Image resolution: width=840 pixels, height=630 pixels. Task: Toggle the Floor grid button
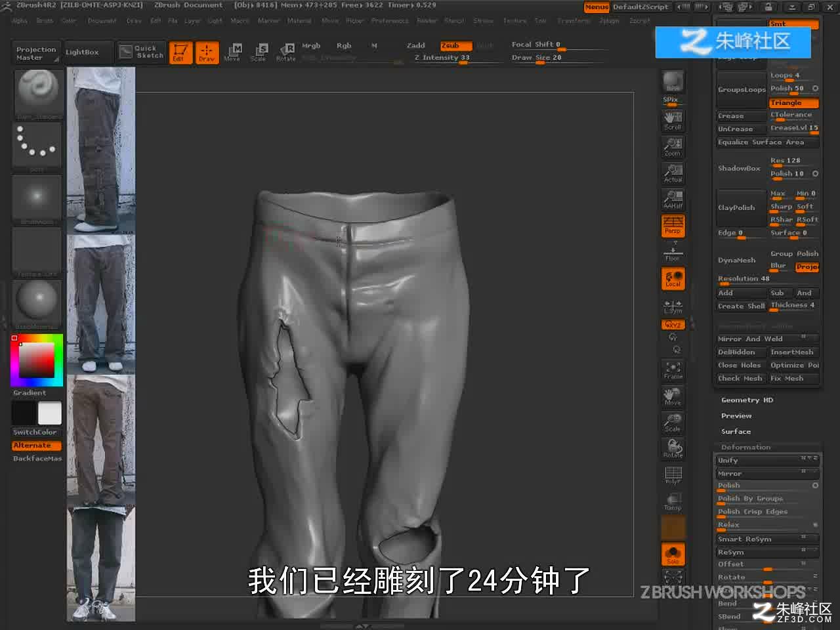click(673, 252)
